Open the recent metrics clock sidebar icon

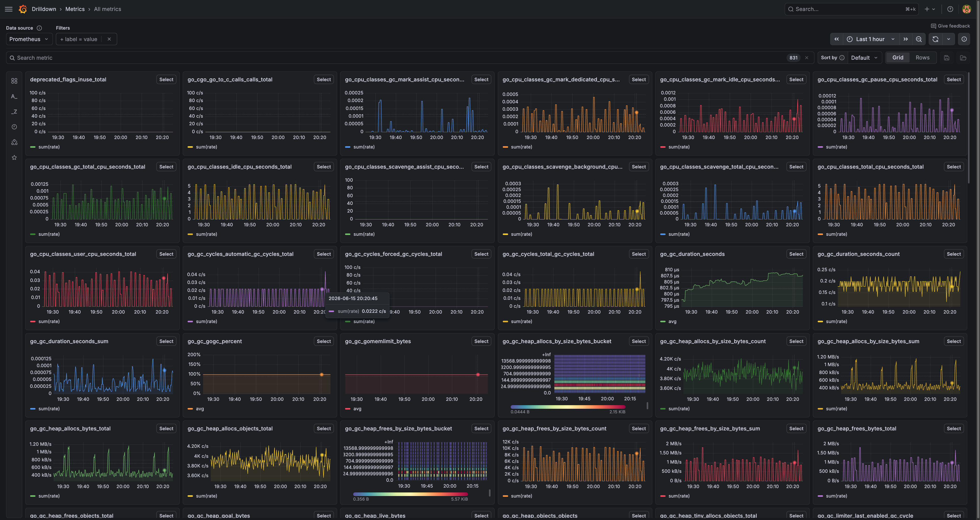point(15,127)
